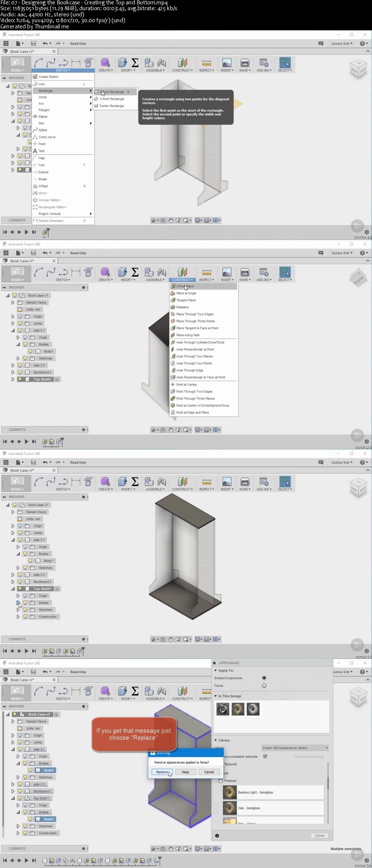
Task: Activate Top Shelf:1 component radio, second frame
Action: (57, 379)
